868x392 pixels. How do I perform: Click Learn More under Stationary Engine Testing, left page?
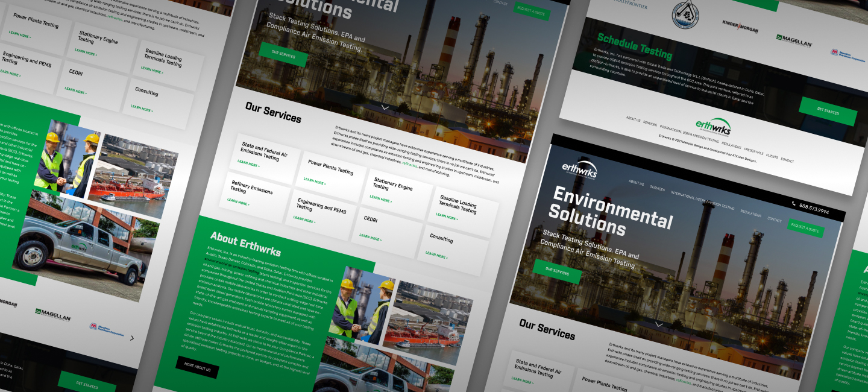pos(86,52)
